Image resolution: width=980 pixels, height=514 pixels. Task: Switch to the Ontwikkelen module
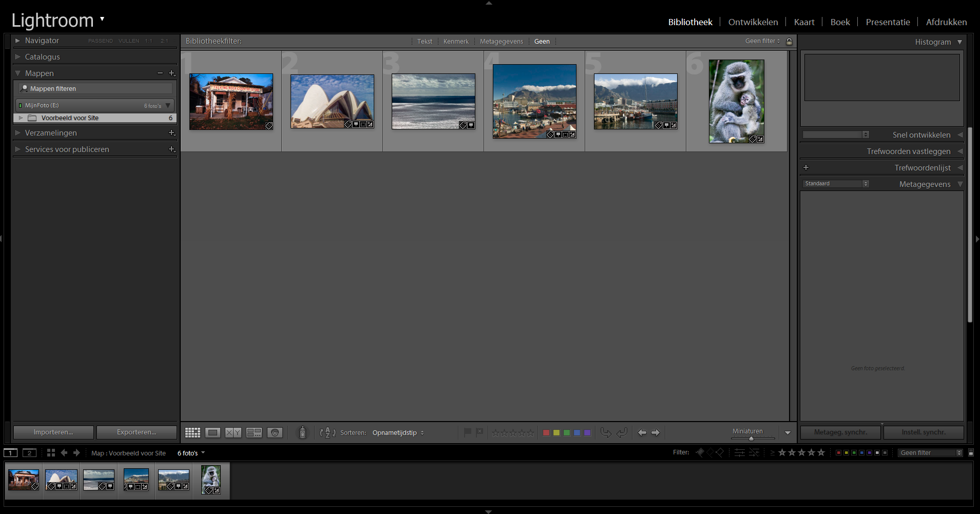pyautogui.click(x=753, y=22)
